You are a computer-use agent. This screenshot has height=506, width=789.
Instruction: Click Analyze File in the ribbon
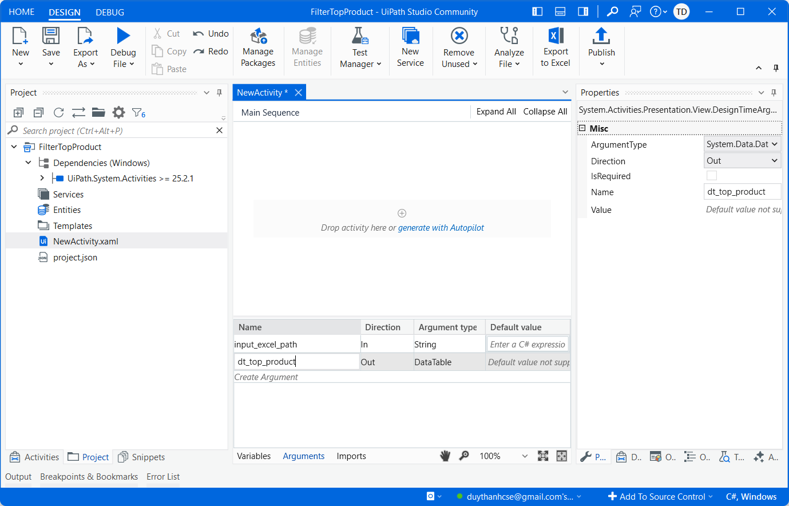509,47
